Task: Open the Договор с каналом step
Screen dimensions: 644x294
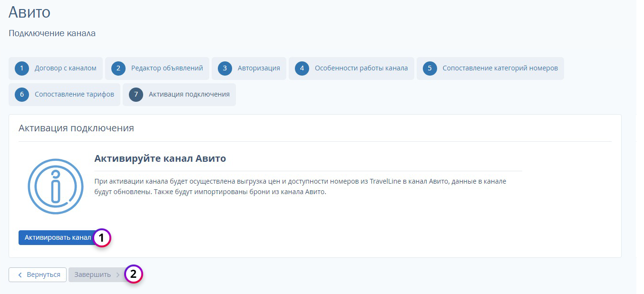Action: [65, 68]
